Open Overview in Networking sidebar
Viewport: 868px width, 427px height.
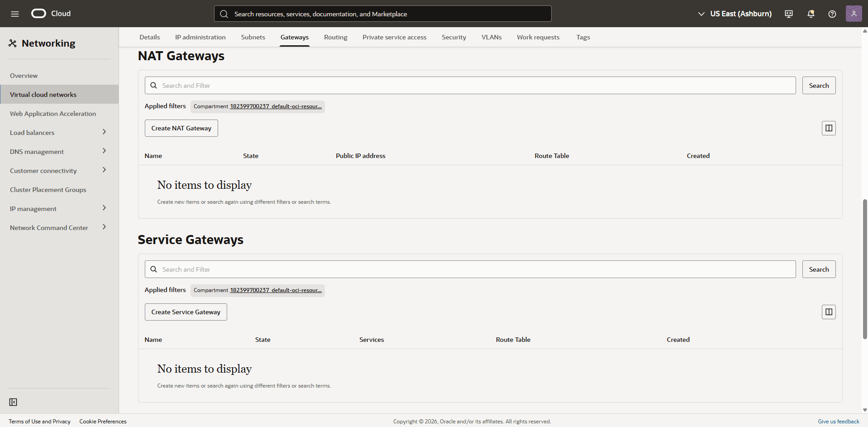[59, 75]
